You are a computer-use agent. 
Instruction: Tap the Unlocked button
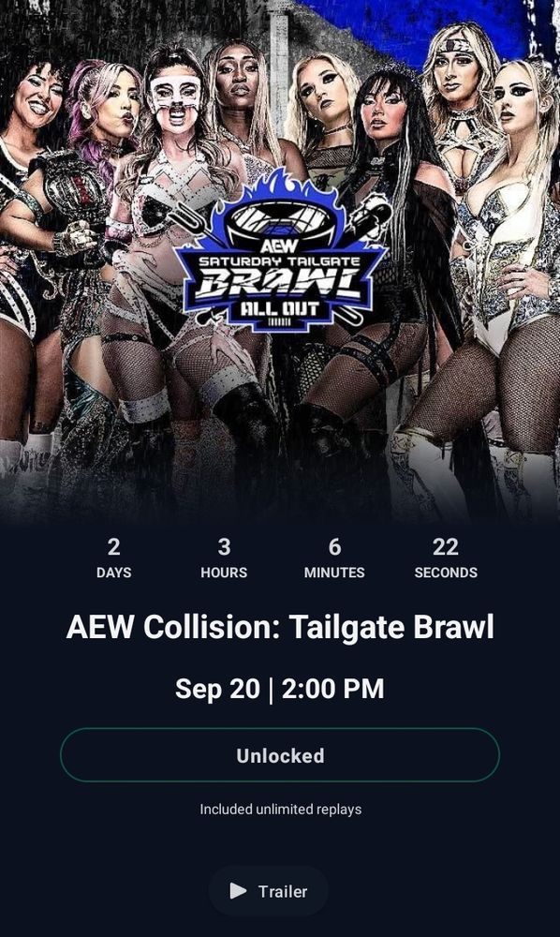[x=280, y=755]
